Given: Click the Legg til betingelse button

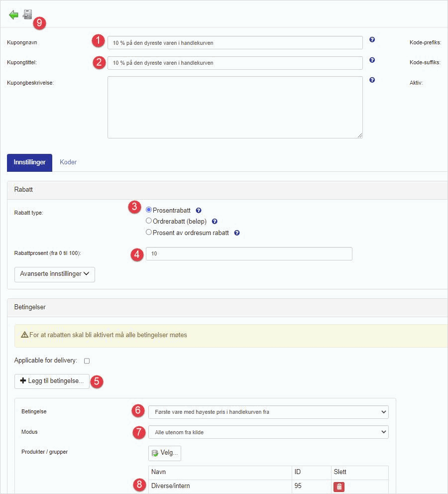Looking at the screenshot, I should click(52, 381).
